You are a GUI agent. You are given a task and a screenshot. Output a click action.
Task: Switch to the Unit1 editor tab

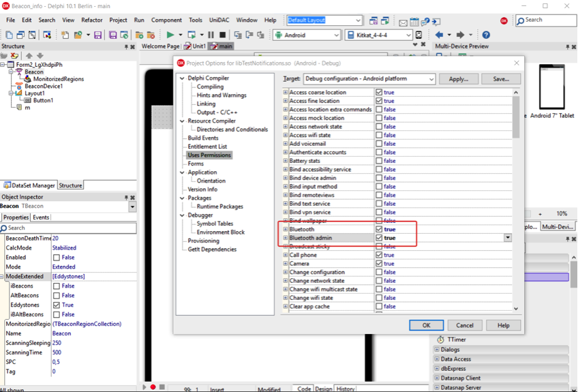tap(196, 46)
